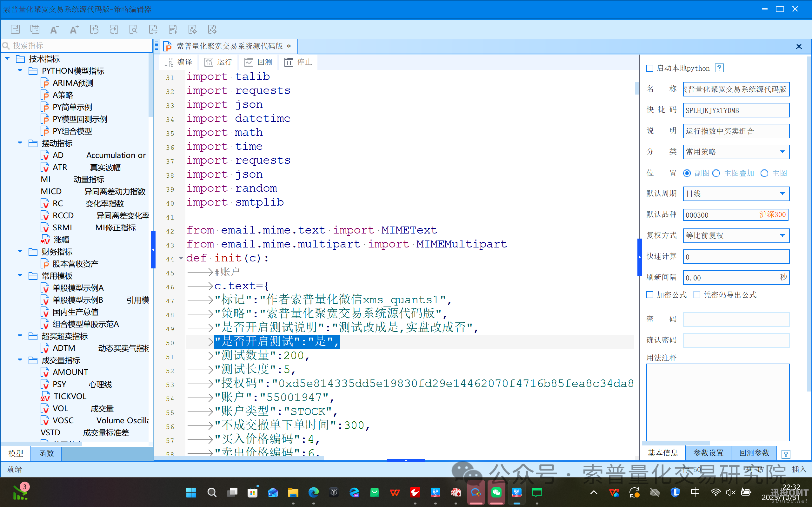Click the 回测 backtest button

(258, 62)
